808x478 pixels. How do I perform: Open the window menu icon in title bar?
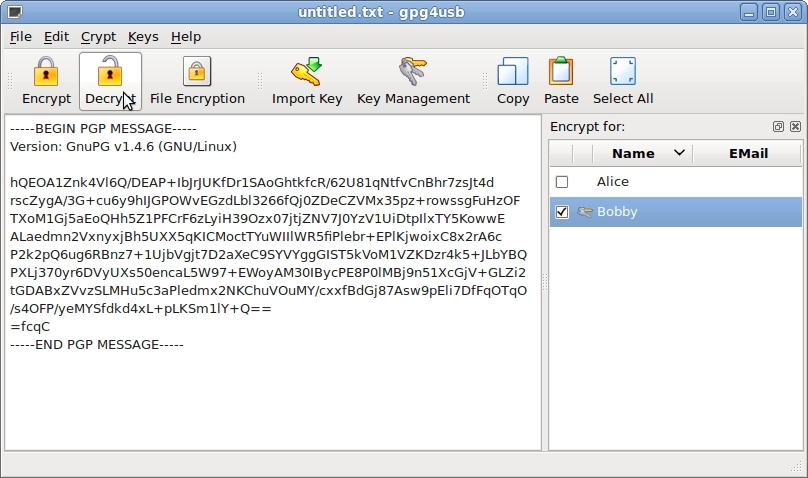pos(15,11)
